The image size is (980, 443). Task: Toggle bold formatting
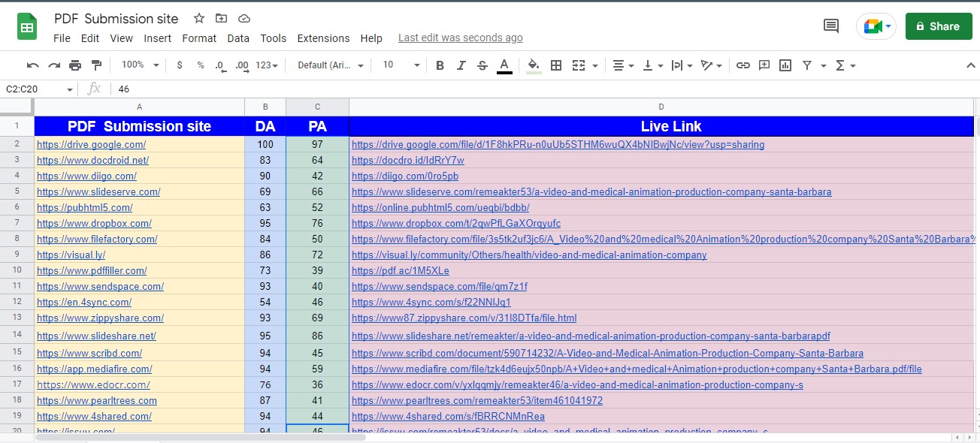440,65
